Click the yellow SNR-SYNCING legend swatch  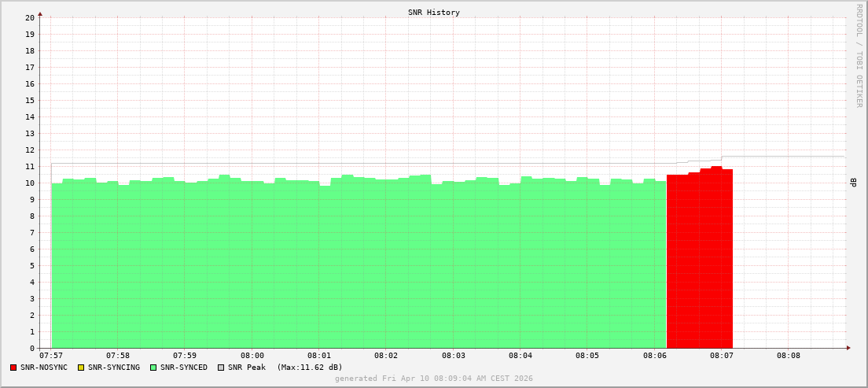80,368
